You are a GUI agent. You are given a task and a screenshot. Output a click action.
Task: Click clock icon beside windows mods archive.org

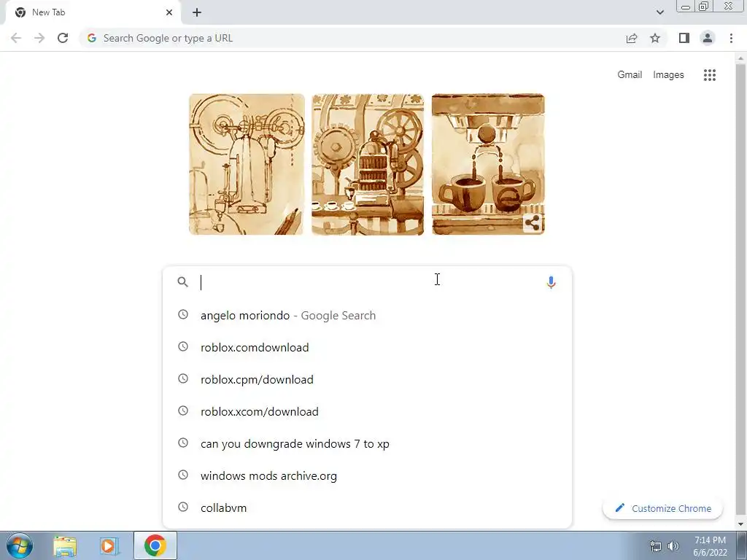(x=183, y=475)
